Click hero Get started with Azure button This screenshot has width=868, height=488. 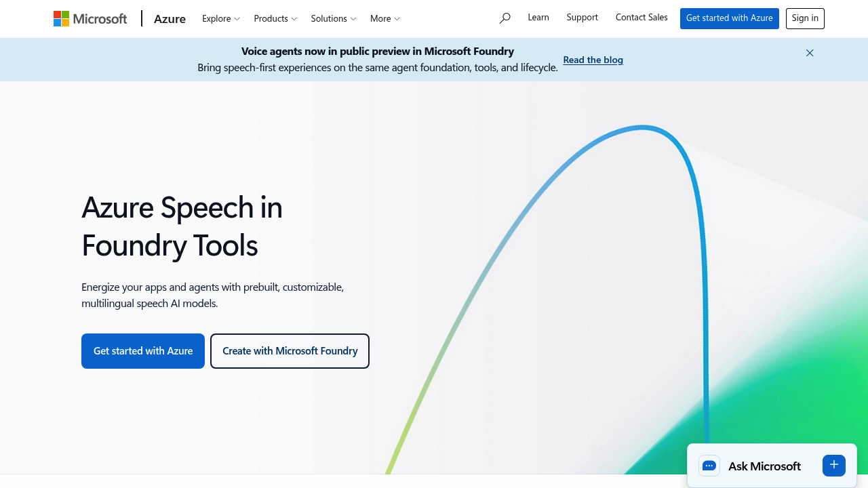[143, 351]
